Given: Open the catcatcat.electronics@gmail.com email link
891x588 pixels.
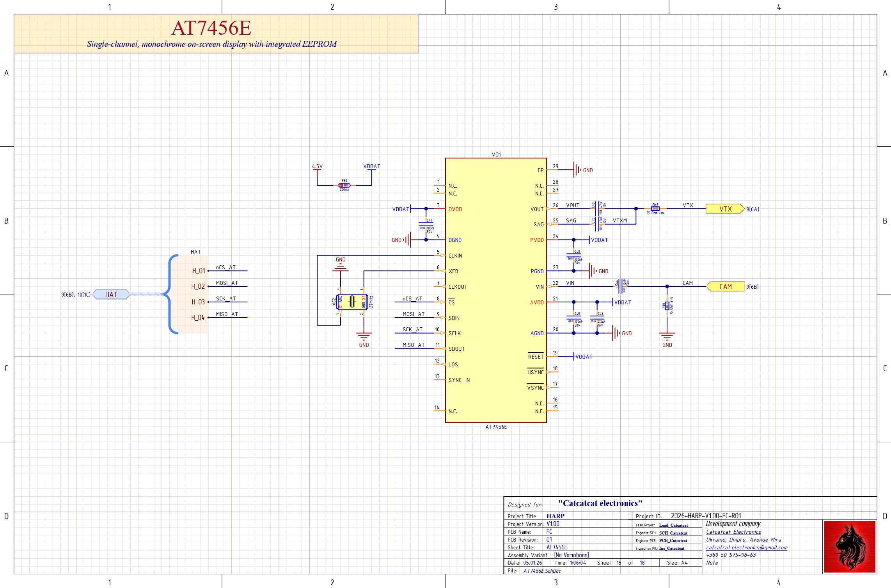Looking at the screenshot, I should point(746,547).
